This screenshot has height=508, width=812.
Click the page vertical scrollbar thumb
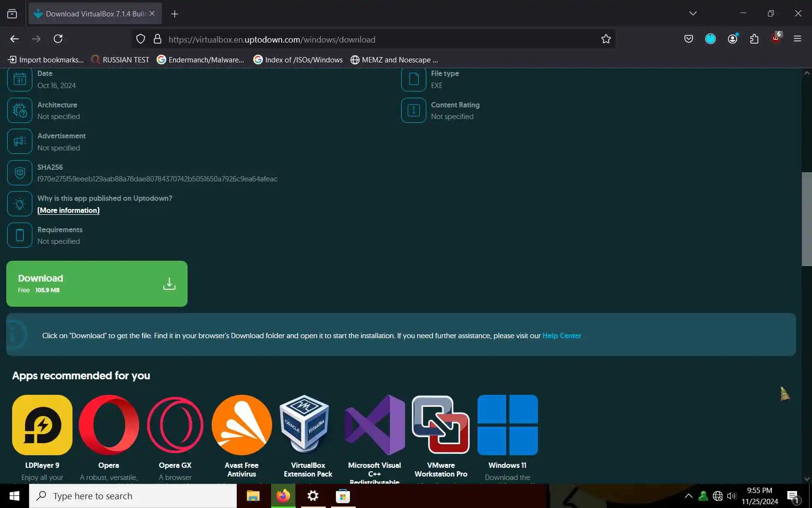pyautogui.click(x=807, y=219)
